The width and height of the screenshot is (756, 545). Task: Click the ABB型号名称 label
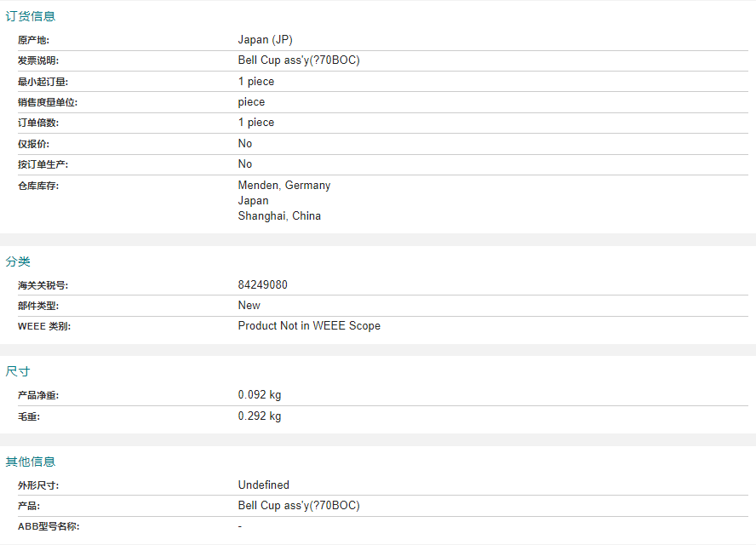click(x=49, y=526)
